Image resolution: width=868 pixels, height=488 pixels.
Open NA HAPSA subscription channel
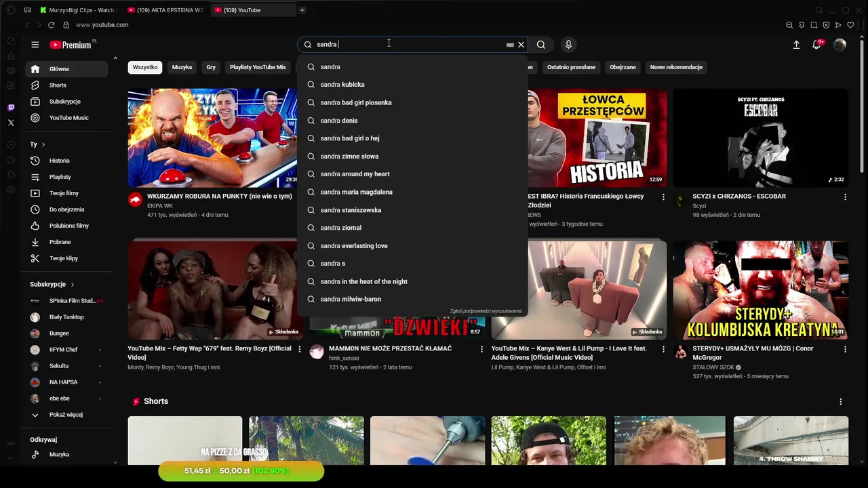tap(66, 382)
